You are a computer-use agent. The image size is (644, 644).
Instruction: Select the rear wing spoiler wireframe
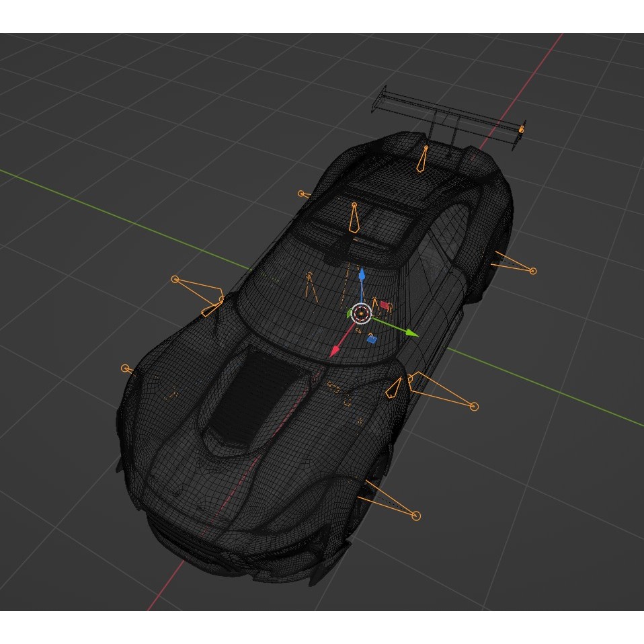pos(448,116)
